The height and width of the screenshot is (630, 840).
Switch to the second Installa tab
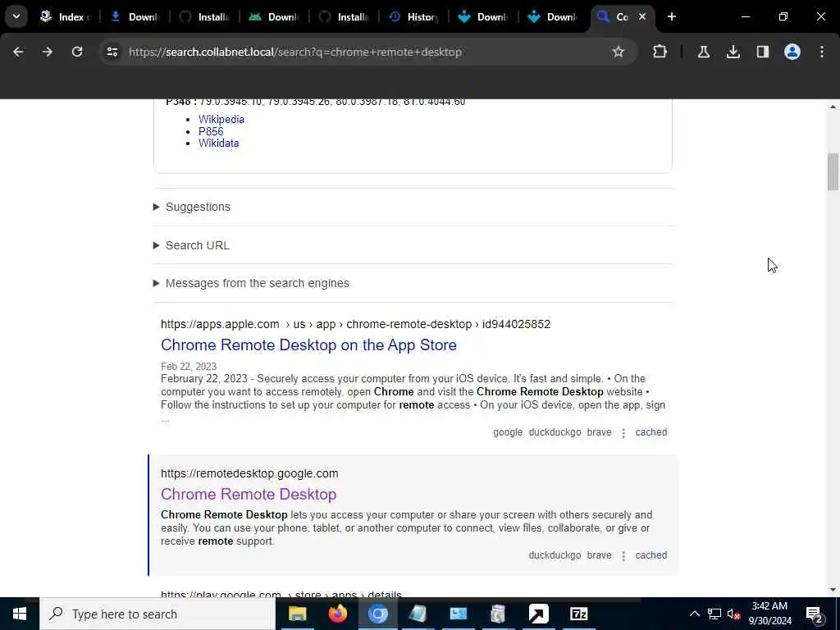[x=345, y=16]
